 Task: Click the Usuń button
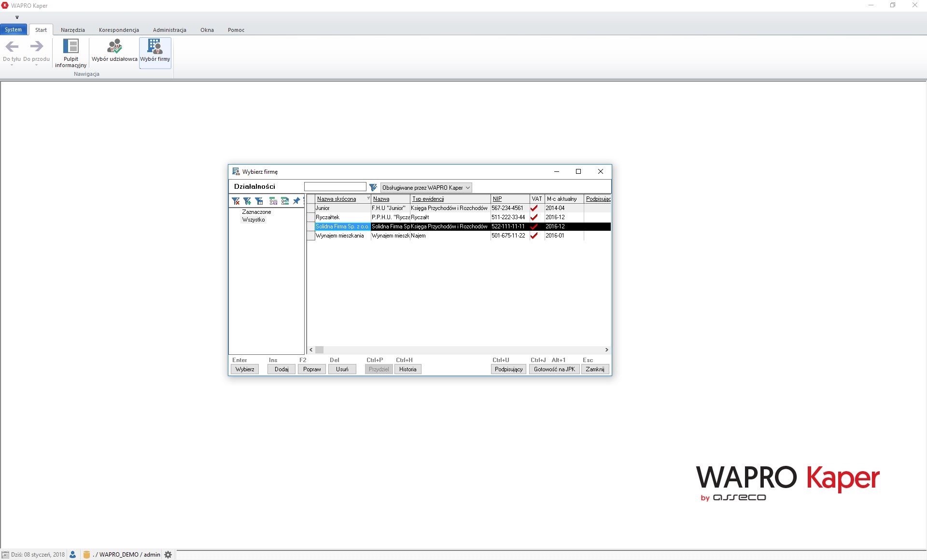tap(342, 369)
